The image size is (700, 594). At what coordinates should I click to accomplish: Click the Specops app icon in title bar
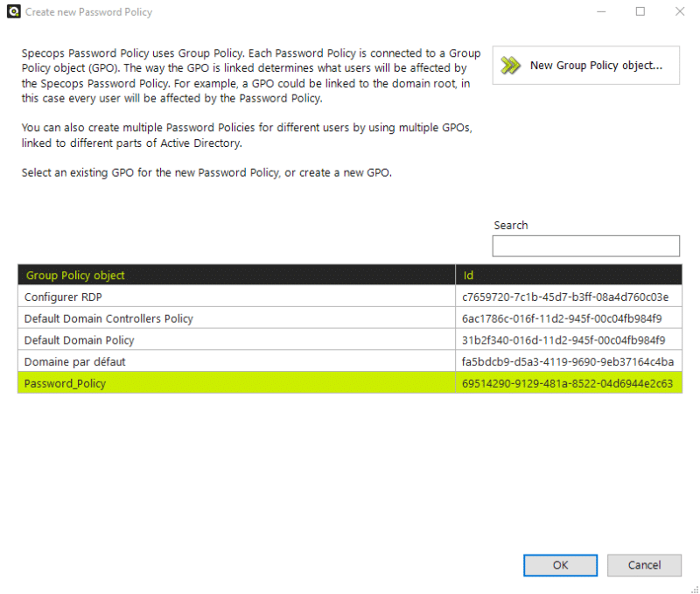14,11
